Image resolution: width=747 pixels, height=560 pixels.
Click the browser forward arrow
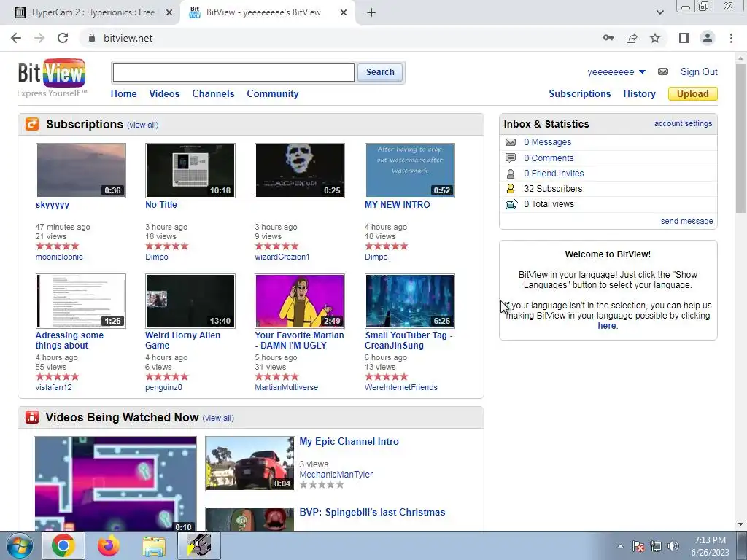[39, 38]
